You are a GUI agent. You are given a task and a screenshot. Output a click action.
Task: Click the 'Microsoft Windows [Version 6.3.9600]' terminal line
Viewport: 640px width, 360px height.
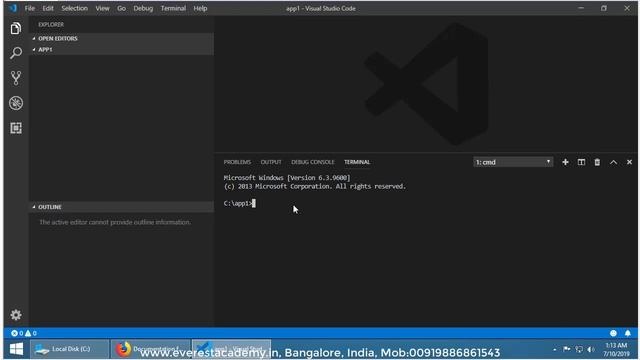[287, 178]
